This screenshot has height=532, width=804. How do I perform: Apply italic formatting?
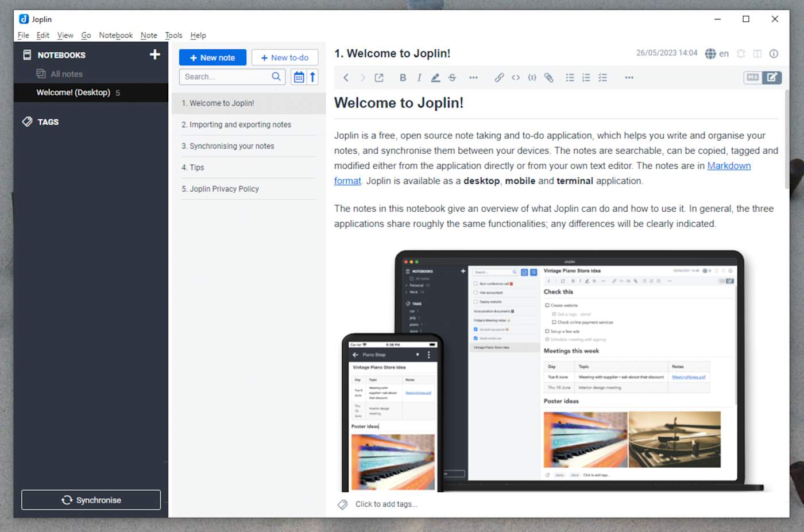coord(419,77)
